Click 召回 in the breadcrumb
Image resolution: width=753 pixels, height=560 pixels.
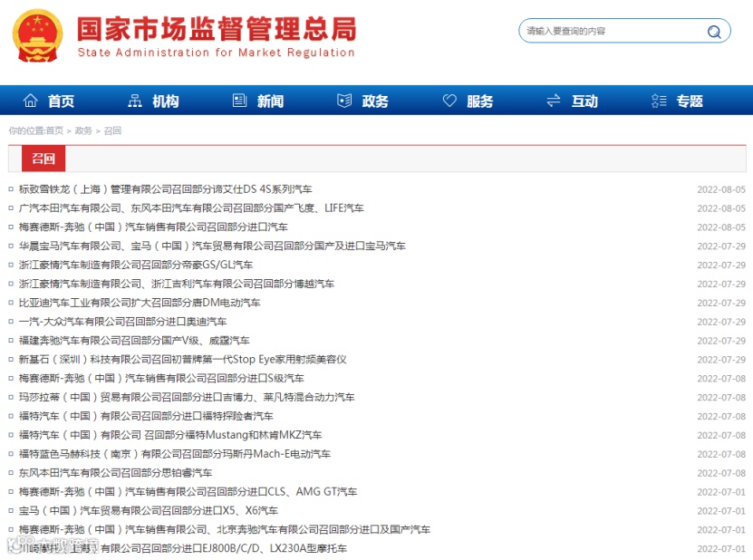(112, 130)
